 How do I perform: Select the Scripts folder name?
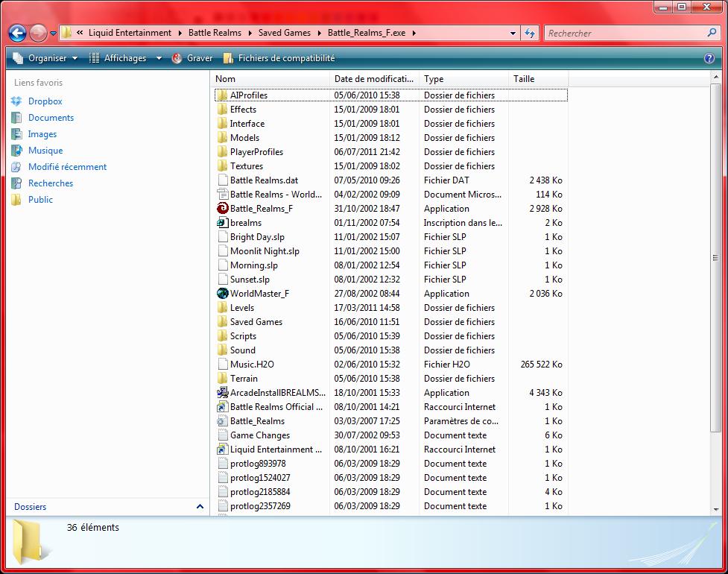click(243, 336)
